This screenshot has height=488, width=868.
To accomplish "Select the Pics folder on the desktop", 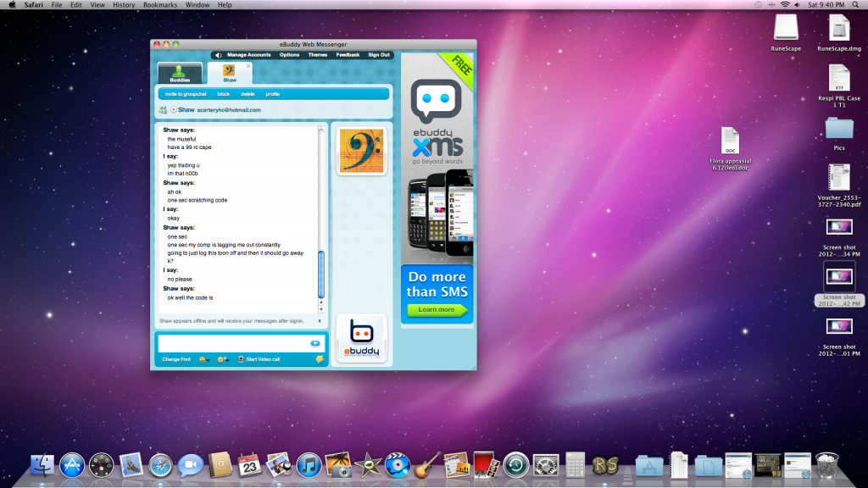I will tap(839, 133).
